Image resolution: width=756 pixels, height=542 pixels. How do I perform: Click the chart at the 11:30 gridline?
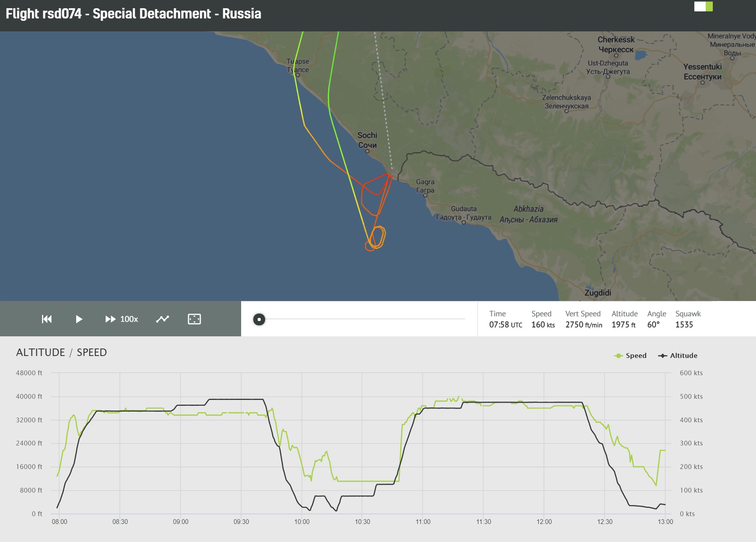click(x=483, y=443)
